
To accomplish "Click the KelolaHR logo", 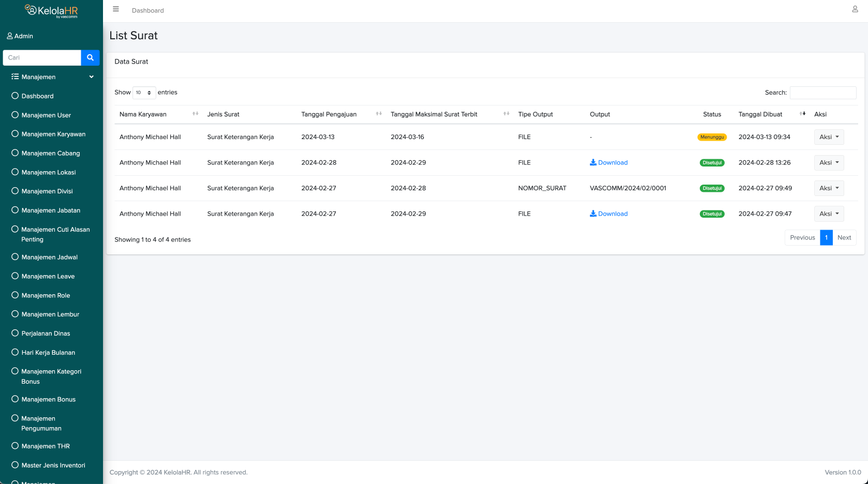I will click(x=51, y=11).
